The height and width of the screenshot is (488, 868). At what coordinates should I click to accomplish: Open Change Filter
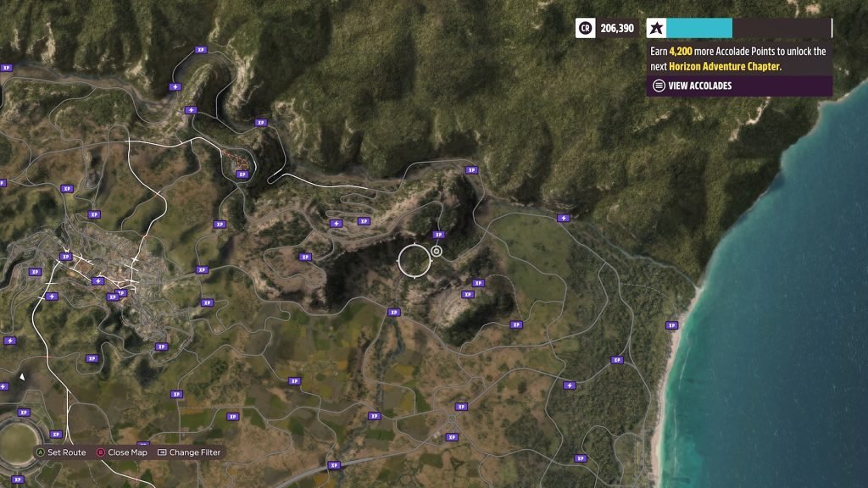tap(189, 452)
